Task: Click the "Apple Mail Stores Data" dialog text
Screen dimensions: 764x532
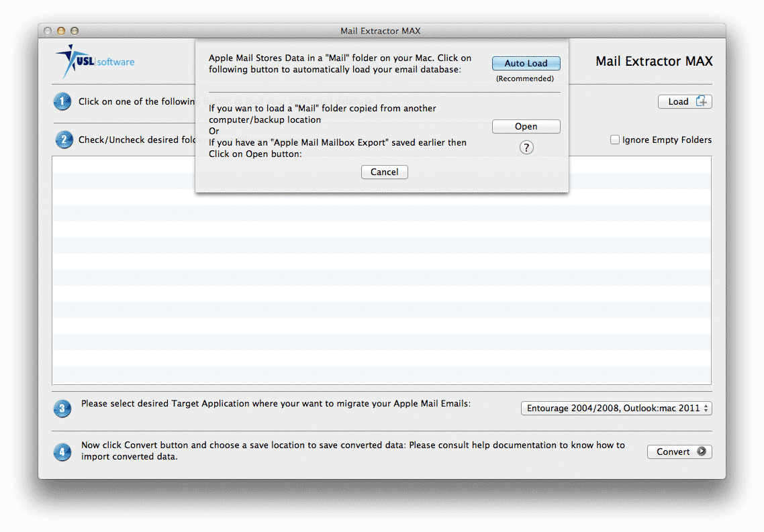Action: pos(340,64)
